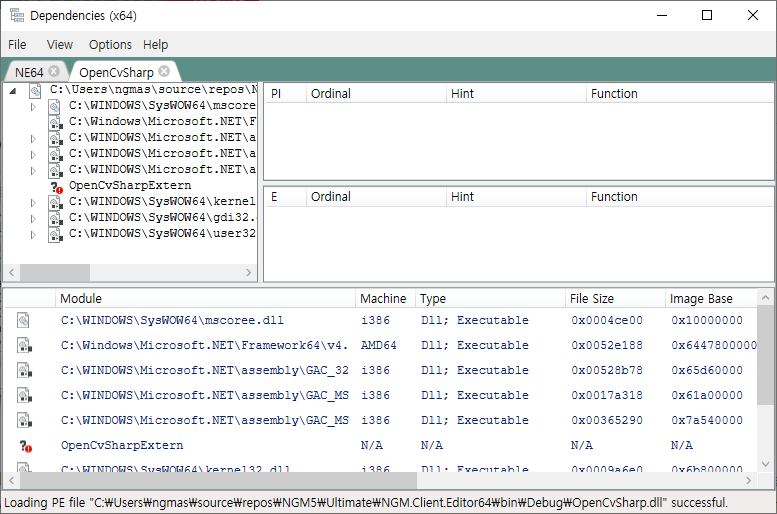Viewport: 777px width, 514px height.
Task: Sort module list by Module column
Action: coord(205,299)
